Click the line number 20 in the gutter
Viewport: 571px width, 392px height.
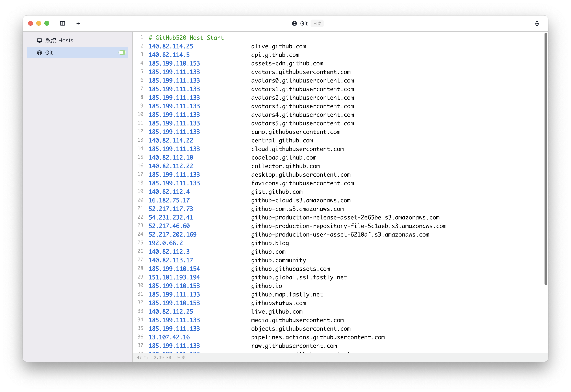140,200
